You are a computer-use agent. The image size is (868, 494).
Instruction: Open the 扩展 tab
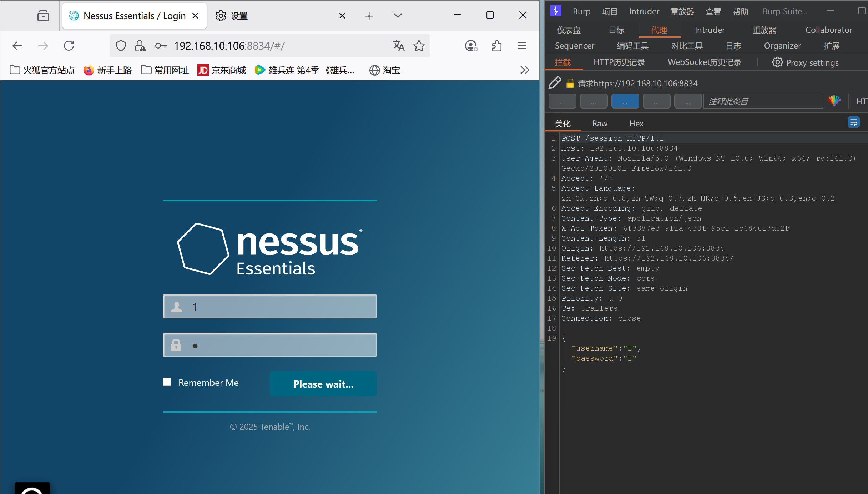(x=832, y=46)
